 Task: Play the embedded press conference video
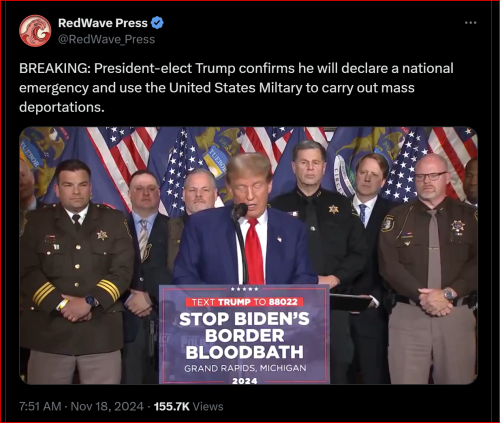pos(248,255)
